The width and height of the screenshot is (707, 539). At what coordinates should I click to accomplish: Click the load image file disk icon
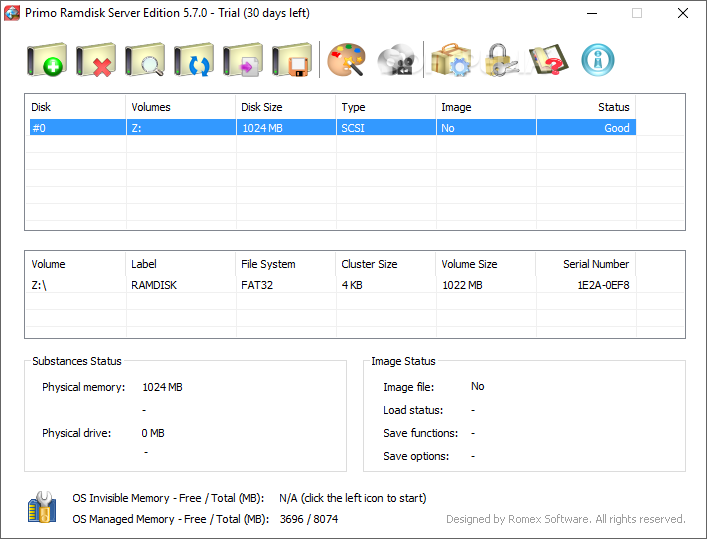(243, 60)
